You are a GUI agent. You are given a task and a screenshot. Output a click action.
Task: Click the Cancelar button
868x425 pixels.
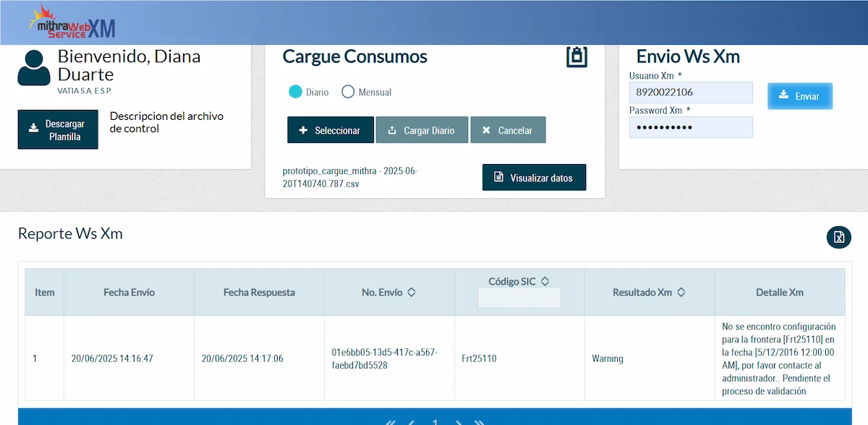(508, 129)
